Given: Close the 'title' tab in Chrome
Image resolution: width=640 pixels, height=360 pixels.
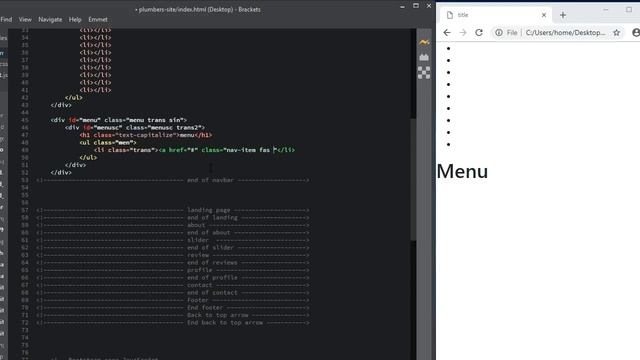Looking at the screenshot, I should (x=544, y=15).
